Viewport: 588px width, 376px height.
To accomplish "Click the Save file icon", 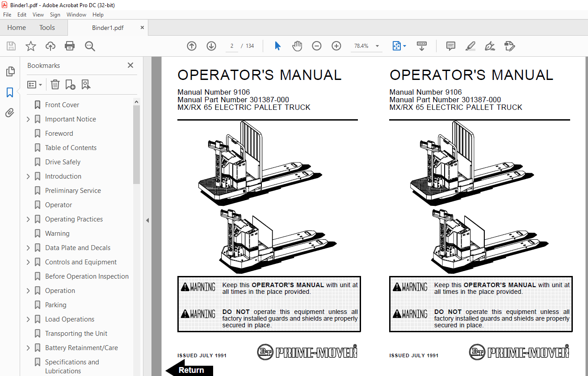I will pos(11,46).
